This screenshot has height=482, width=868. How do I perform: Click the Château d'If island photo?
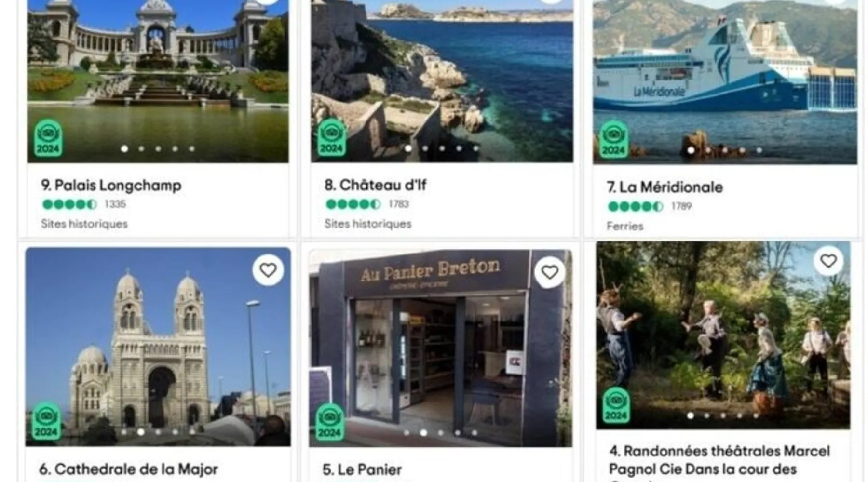(442, 81)
